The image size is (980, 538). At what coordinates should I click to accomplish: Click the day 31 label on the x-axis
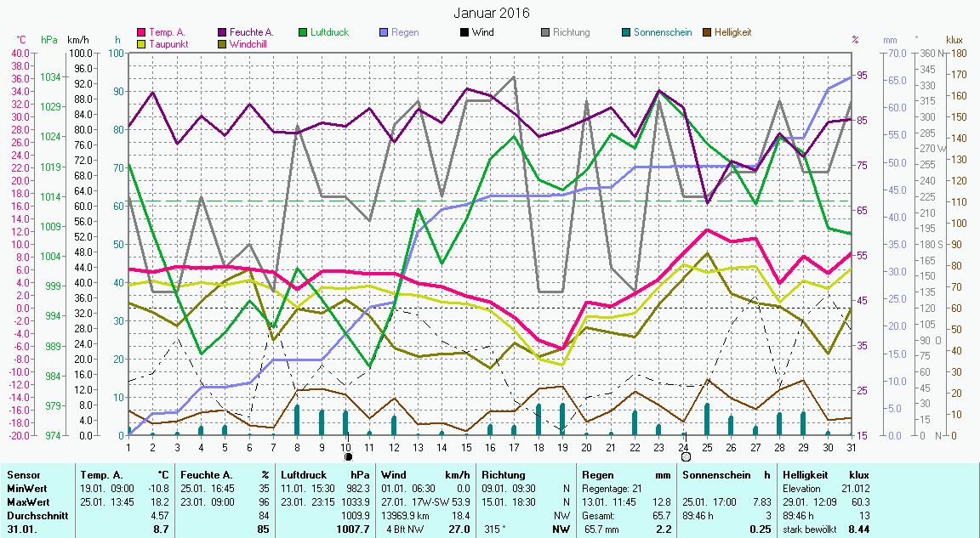click(852, 447)
